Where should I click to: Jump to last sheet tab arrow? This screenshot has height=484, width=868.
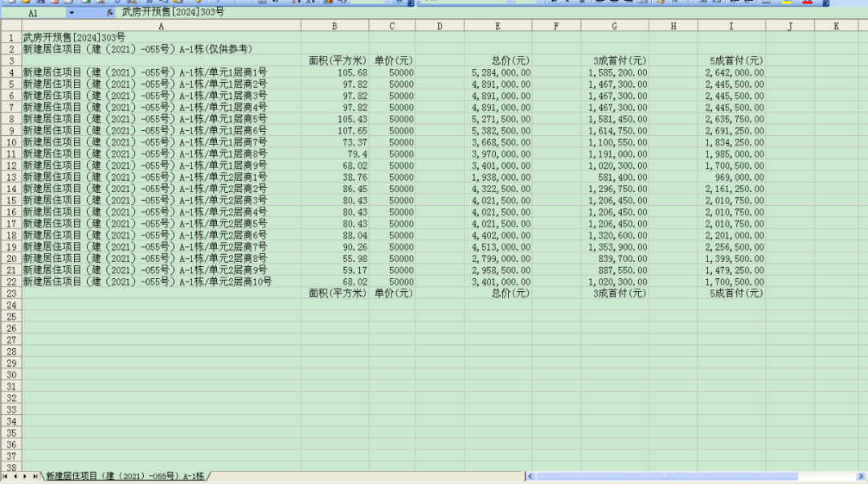pos(35,476)
